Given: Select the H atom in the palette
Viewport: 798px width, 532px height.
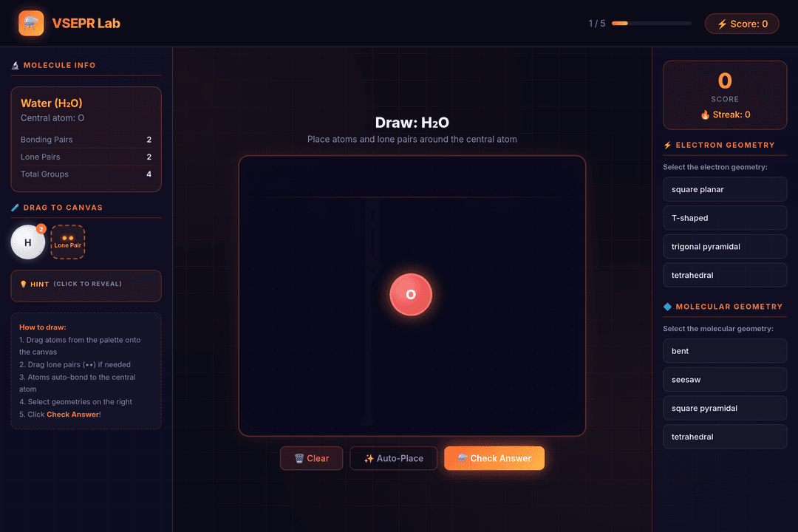Looking at the screenshot, I should pyautogui.click(x=28, y=242).
